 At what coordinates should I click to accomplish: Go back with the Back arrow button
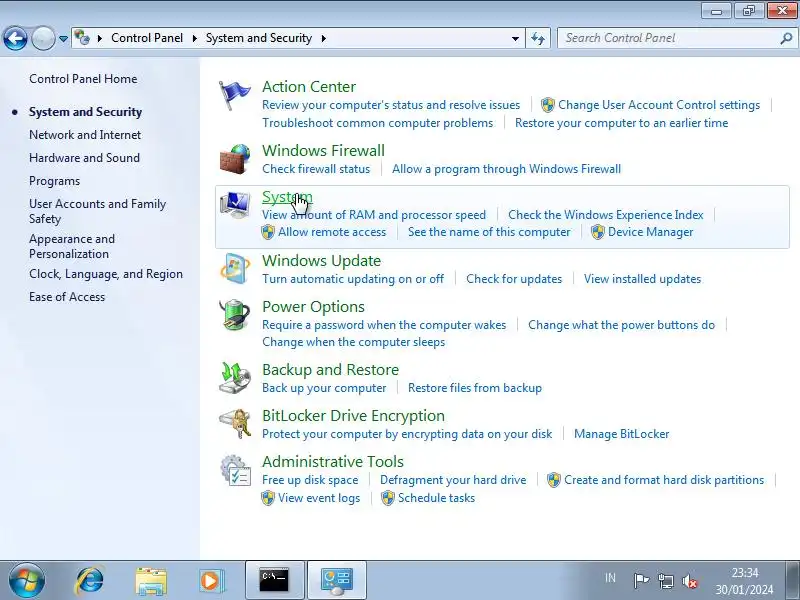point(15,38)
